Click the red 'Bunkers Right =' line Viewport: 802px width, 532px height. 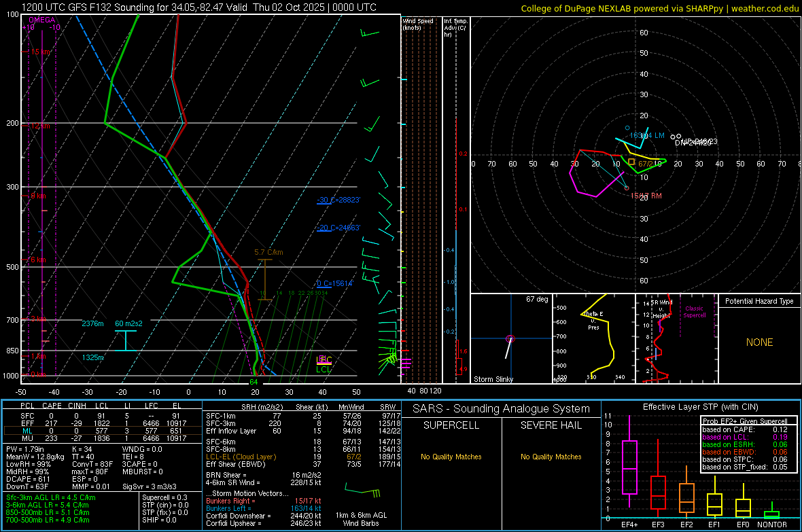pos(264,501)
